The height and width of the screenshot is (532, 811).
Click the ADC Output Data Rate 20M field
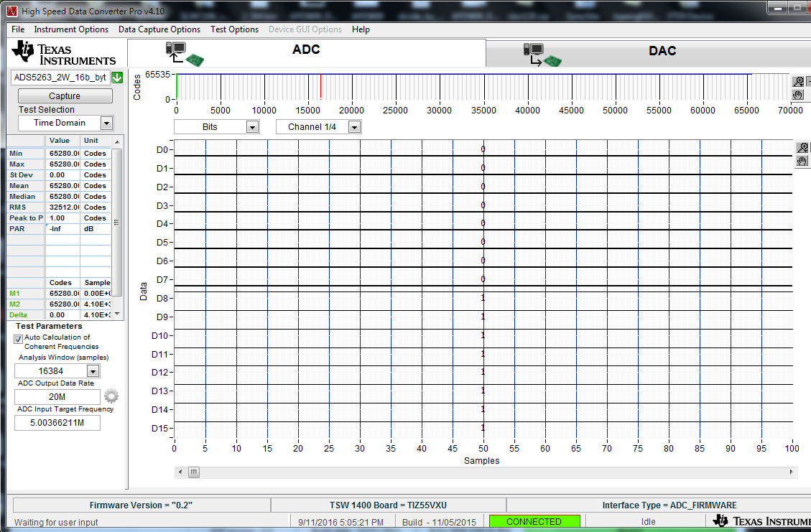pos(57,397)
